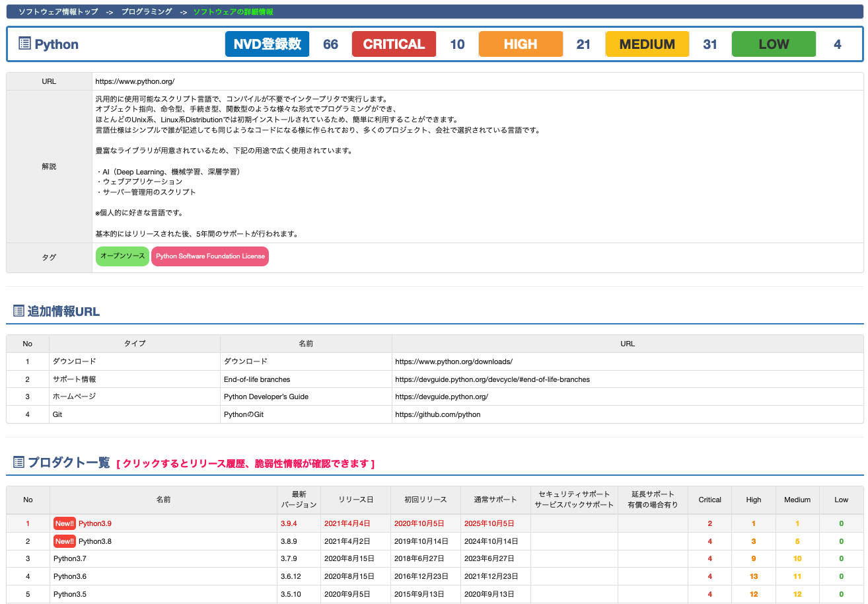Click New!! badge on Python3.9 row

pos(65,523)
